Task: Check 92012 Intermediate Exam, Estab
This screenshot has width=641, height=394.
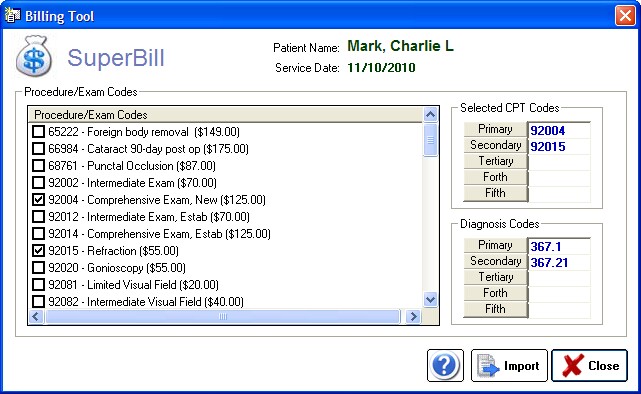Action: point(38,216)
